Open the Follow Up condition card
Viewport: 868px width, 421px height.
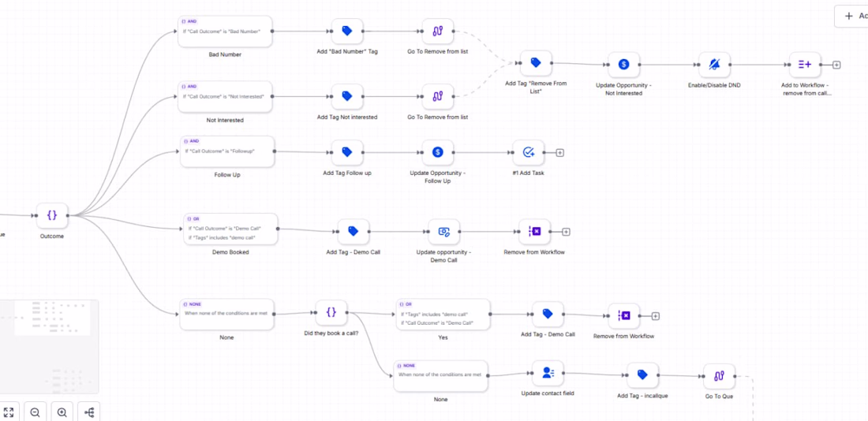point(227,151)
